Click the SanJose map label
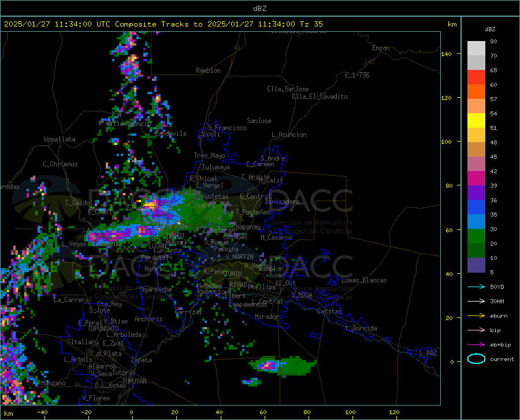 [259, 121]
